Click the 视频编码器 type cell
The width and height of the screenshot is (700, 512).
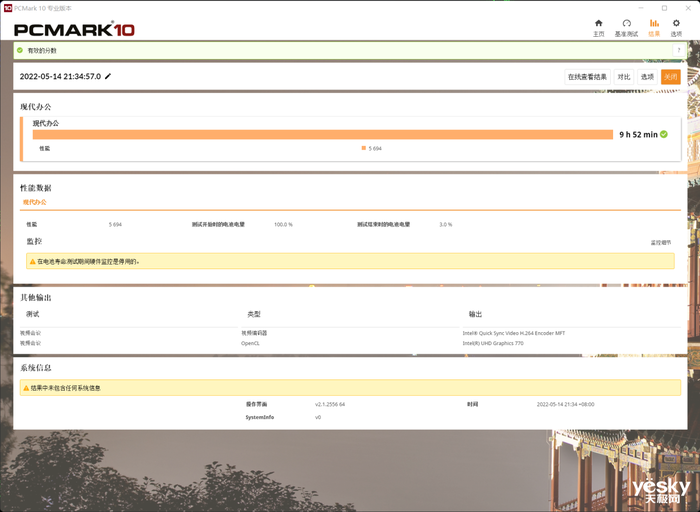254,333
